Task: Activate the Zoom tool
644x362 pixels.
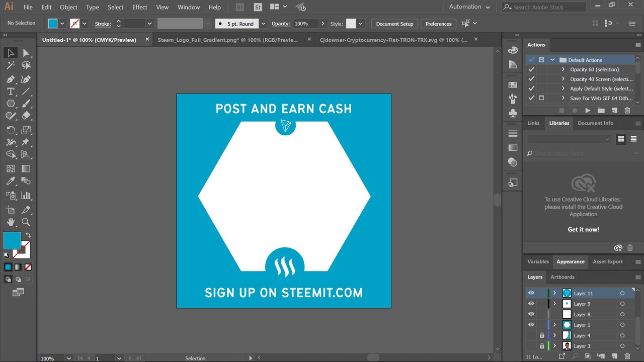Action: pyautogui.click(x=26, y=222)
